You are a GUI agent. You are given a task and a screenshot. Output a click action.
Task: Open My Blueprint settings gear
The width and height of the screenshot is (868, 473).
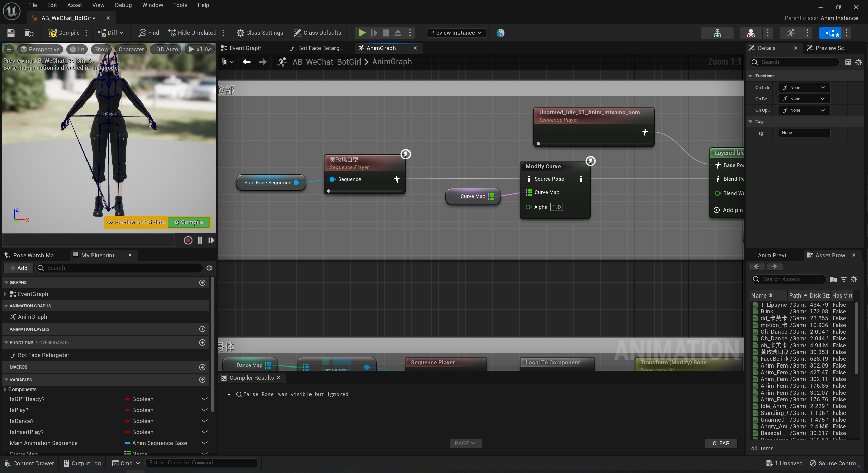pyautogui.click(x=209, y=268)
